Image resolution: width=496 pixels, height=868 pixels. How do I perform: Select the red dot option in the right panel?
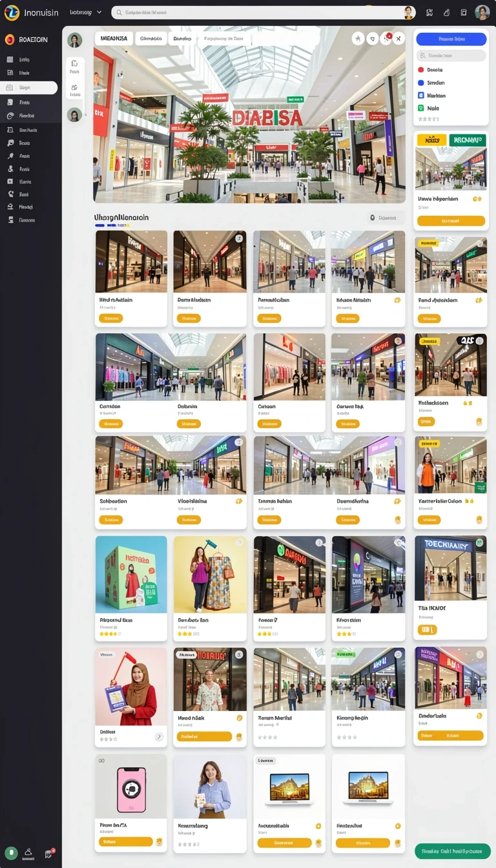pyautogui.click(x=421, y=70)
